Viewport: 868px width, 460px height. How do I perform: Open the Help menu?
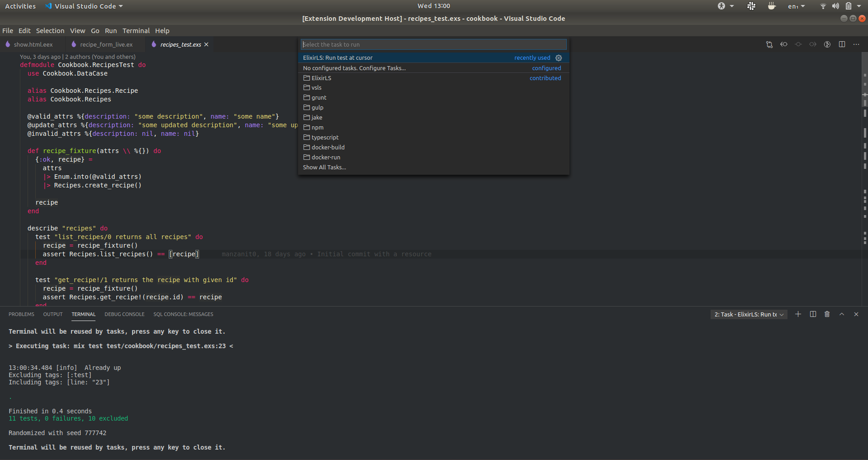pos(162,31)
